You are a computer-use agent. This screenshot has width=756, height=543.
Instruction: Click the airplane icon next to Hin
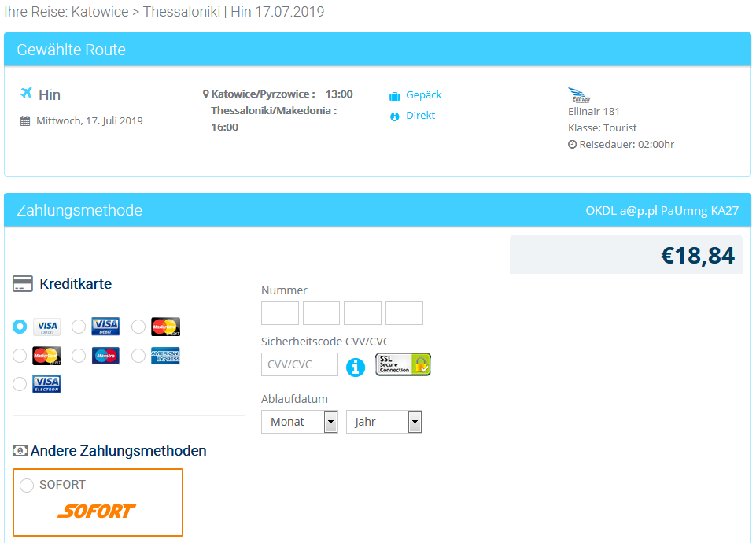point(26,93)
